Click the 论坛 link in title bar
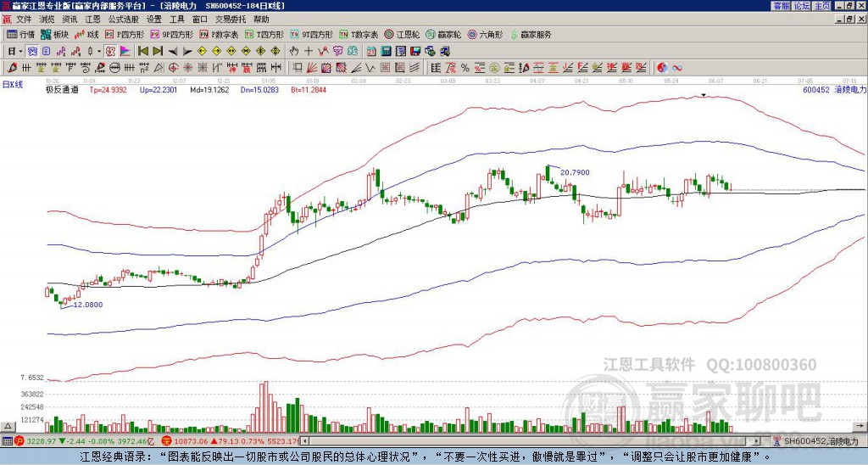 (801, 6)
